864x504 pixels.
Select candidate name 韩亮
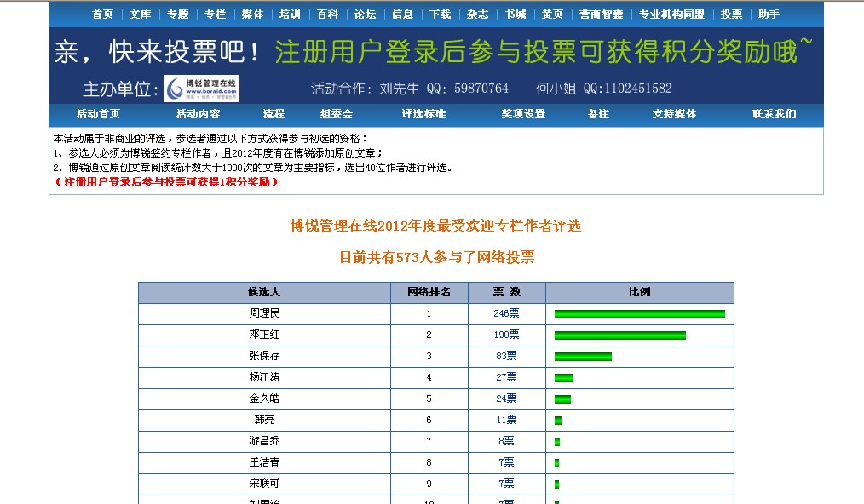[x=264, y=420]
